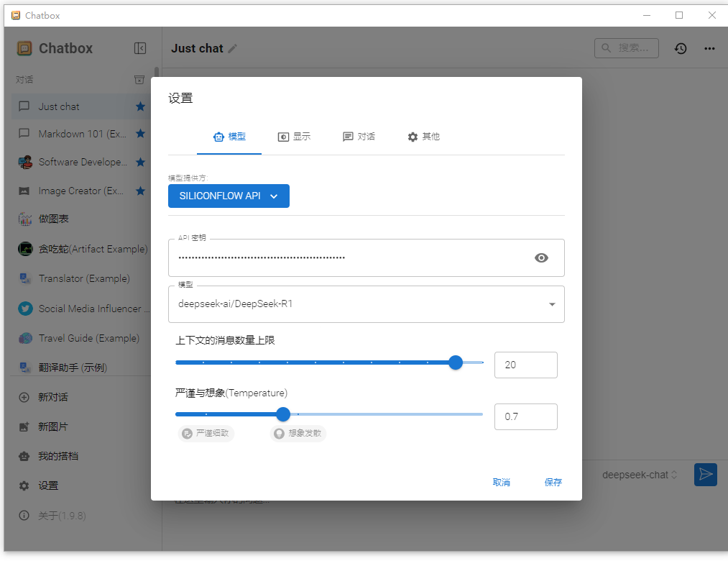Click the Translator (Example) icon
The image size is (728, 561).
[24, 278]
